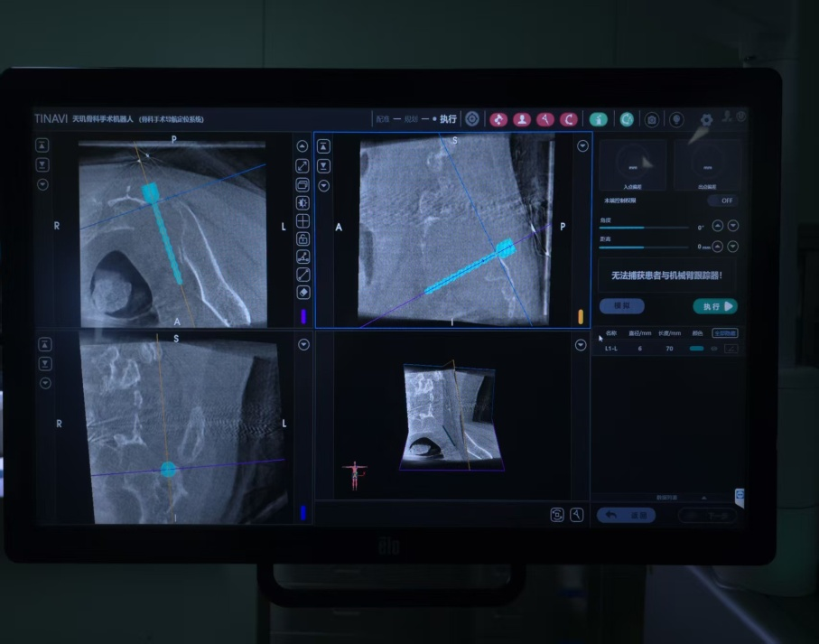Expand the dropdown arrow of the sagittal view
Viewport: 819px width, 644px height.
tap(582, 146)
